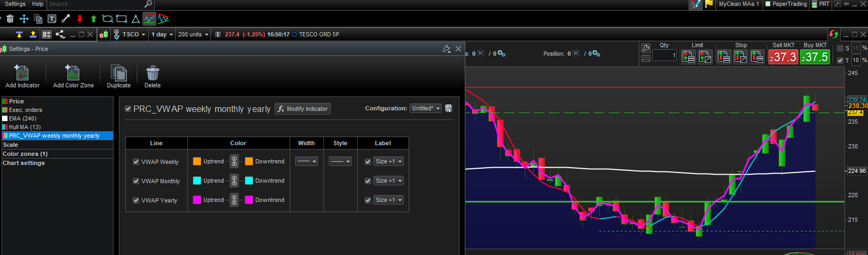Toggle the VWAP Monthly label checkbox
Screen dimensions: 868x255
pyautogui.click(x=368, y=181)
